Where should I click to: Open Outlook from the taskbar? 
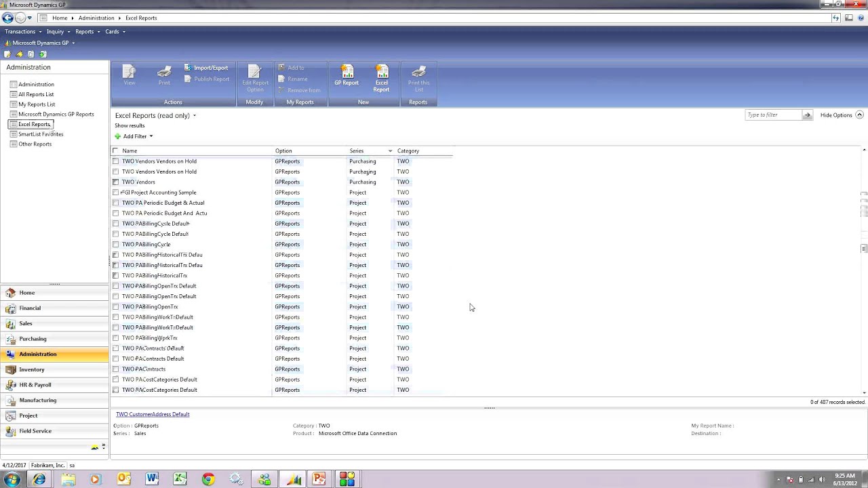(x=123, y=479)
